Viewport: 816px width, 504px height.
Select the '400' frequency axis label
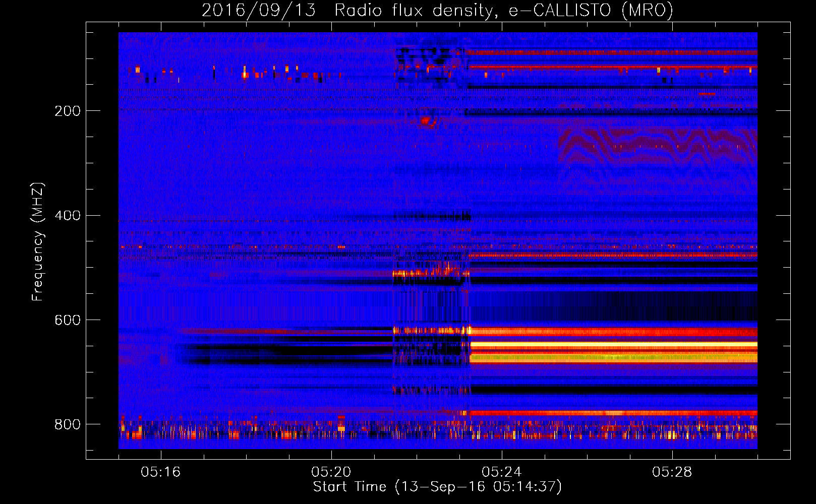click(68, 216)
